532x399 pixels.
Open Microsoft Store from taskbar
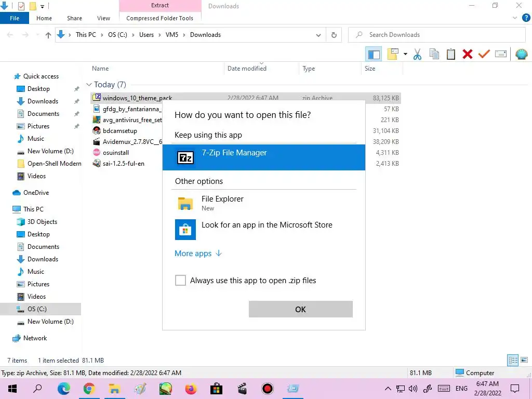pos(216,389)
